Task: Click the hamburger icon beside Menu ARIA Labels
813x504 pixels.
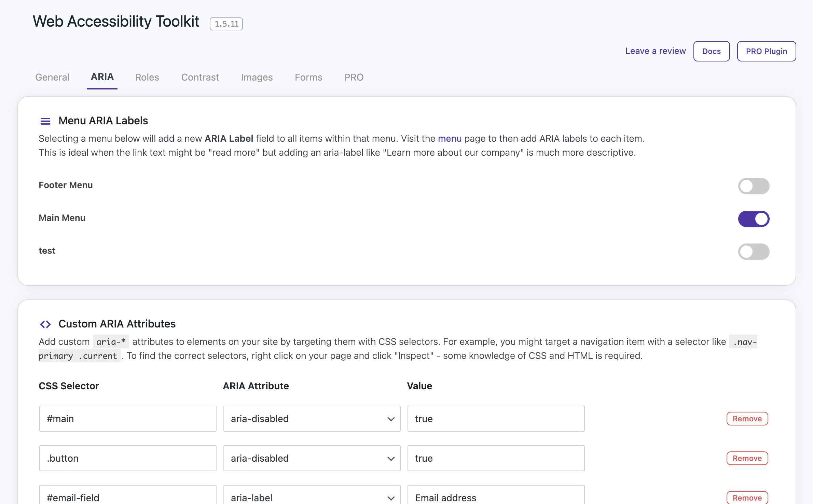Action: click(x=45, y=121)
